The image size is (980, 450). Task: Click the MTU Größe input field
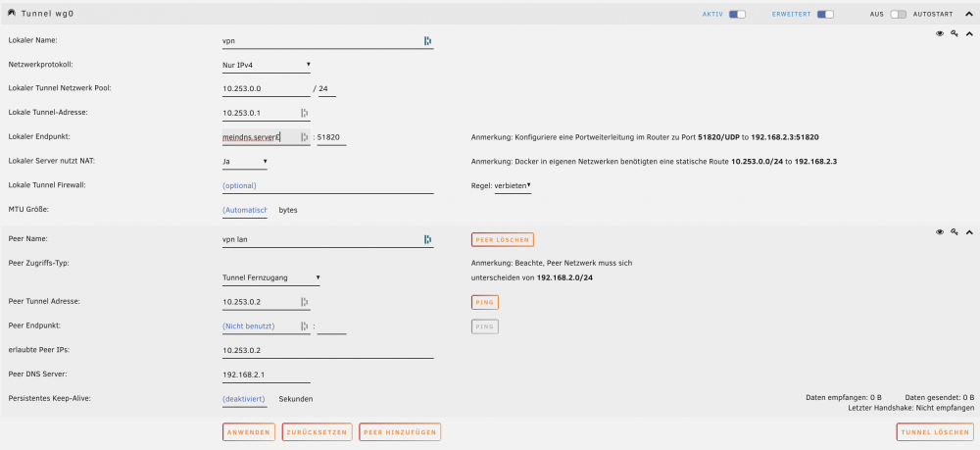(245, 210)
